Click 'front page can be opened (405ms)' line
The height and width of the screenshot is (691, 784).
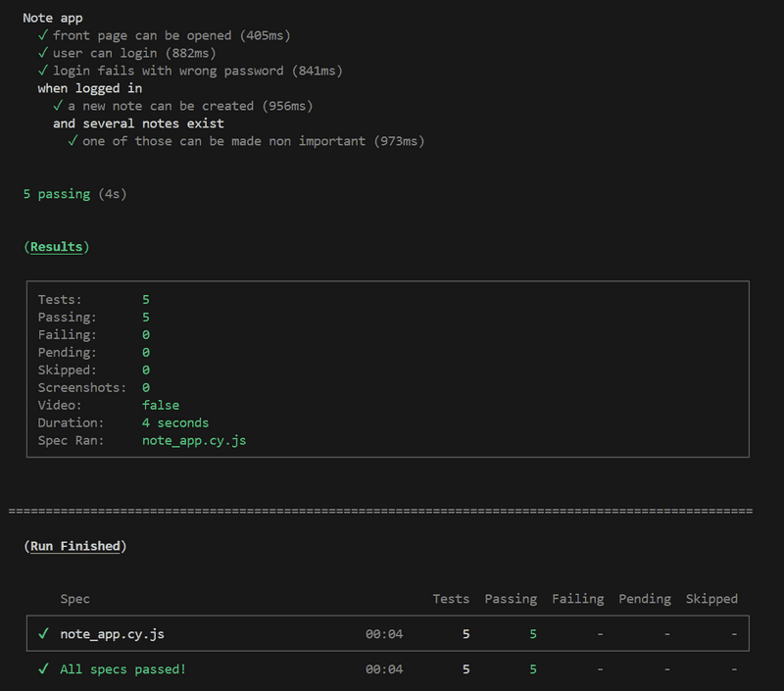tap(171, 35)
